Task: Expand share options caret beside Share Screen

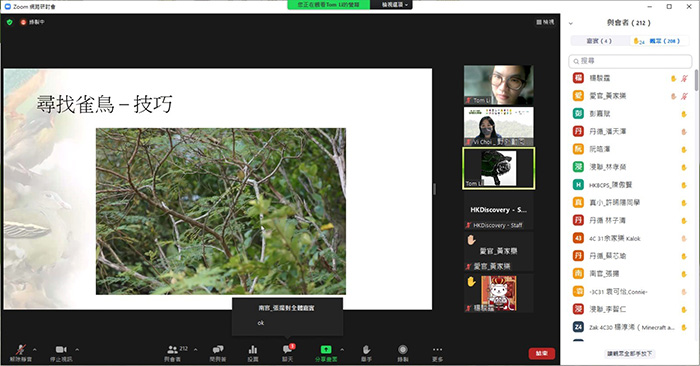Action: [342, 349]
